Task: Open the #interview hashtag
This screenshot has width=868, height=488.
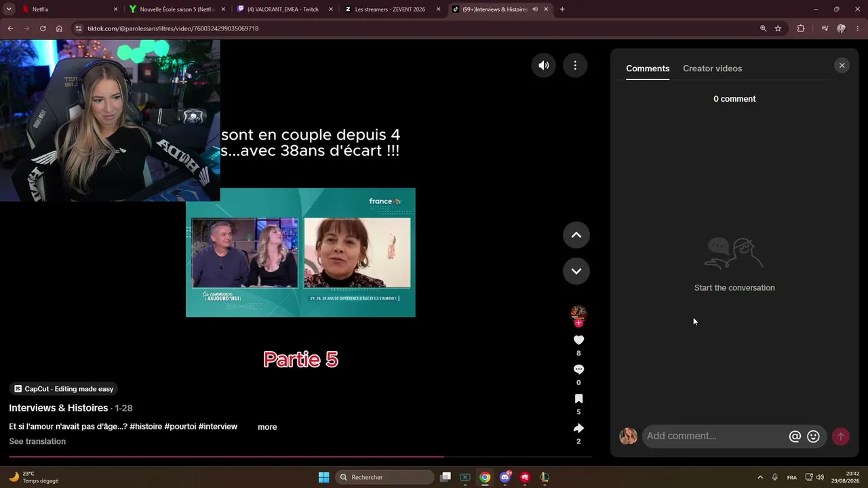Action: (218, 426)
